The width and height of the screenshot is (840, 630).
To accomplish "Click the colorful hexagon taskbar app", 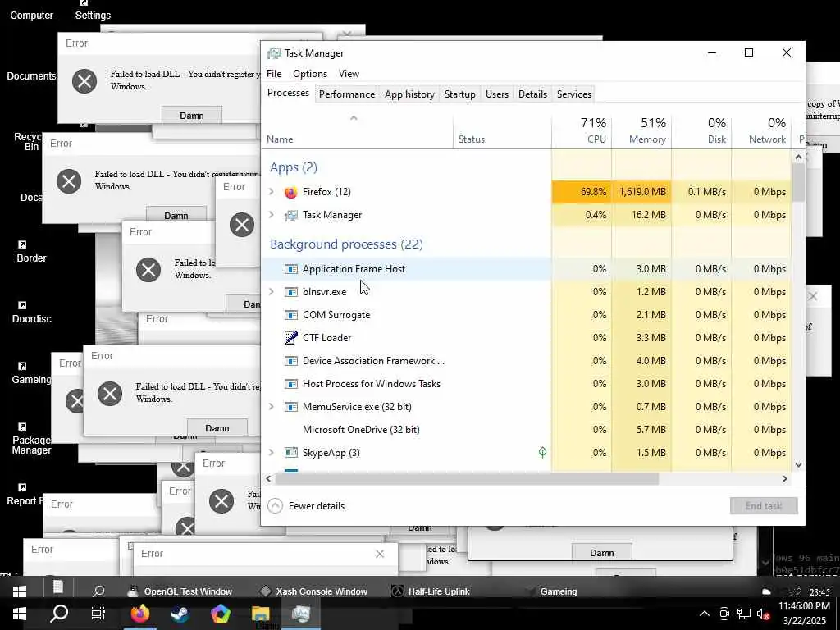I will (220, 614).
